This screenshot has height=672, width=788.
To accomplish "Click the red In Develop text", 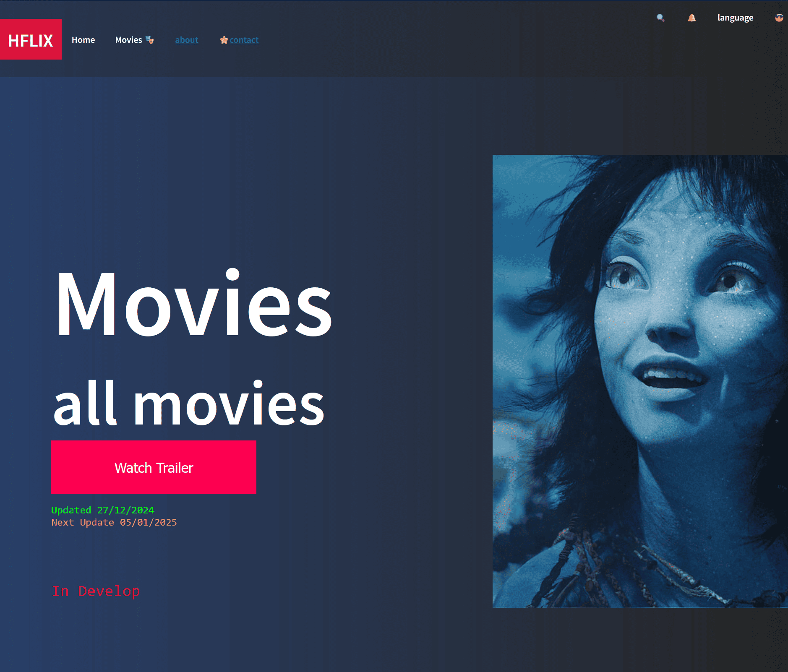I will (x=96, y=591).
